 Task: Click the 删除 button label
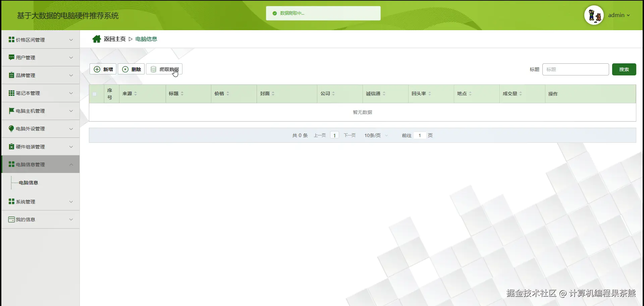point(136,69)
